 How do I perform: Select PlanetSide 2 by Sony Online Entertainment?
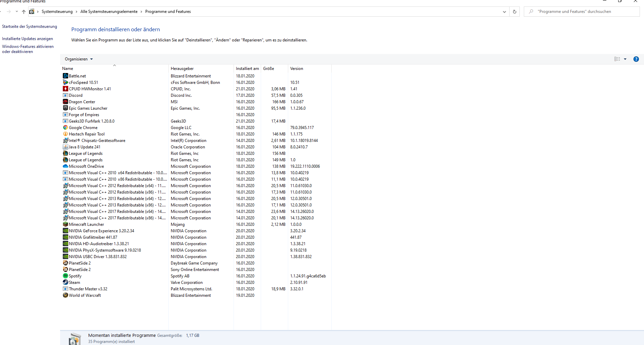[x=196, y=269]
